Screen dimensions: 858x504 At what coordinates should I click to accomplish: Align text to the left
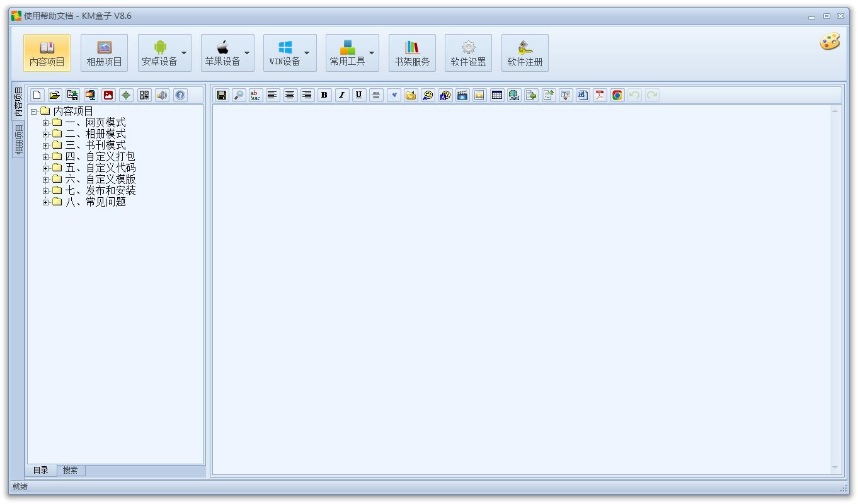pos(273,95)
